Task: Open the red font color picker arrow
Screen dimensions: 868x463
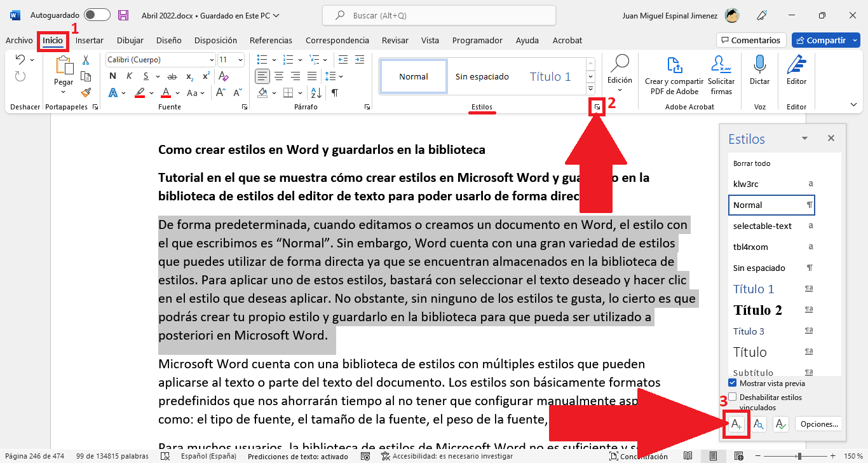Action: pyautogui.click(x=177, y=93)
